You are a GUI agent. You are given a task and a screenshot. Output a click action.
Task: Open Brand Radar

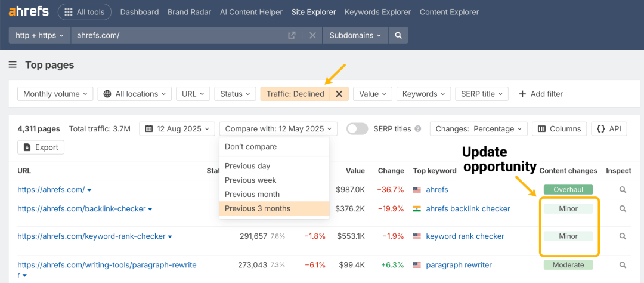(x=190, y=12)
